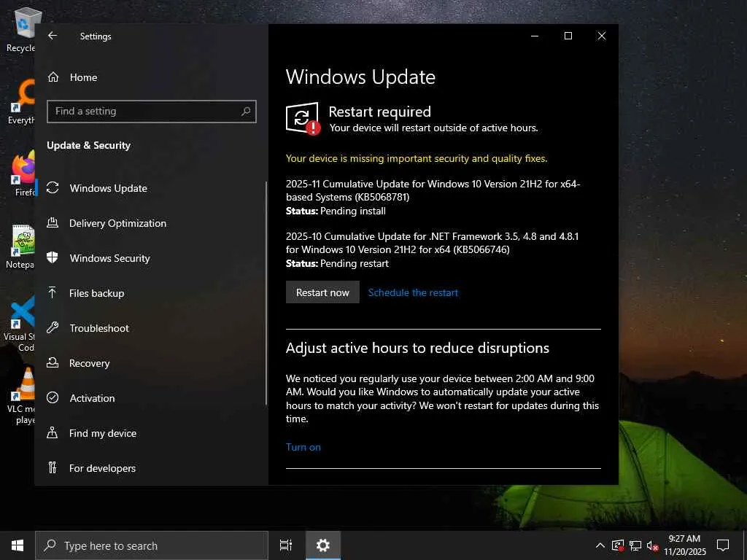
Task: Click the magnifier icon in Find a setting
Action: [x=246, y=112]
